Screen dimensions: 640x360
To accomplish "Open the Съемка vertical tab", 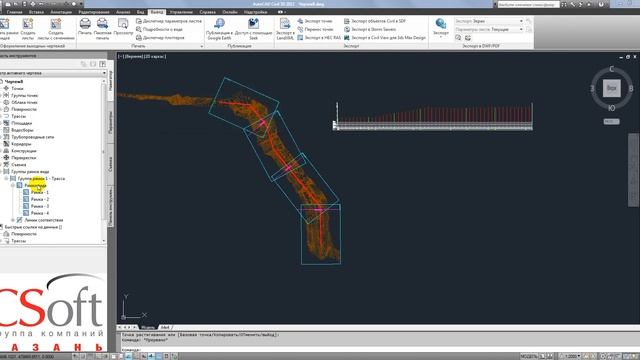I will tap(110, 164).
